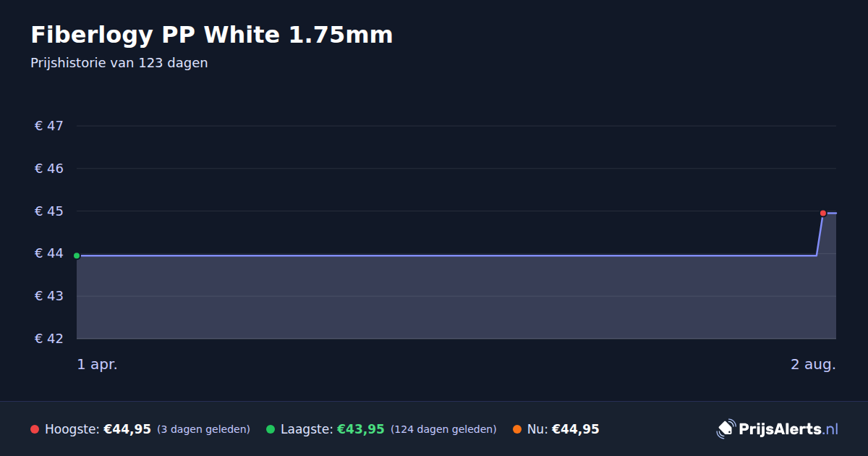Image resolution: width=868 pixels, height=456 pixels.
Task: Select the green lowest-price marker on chart
Action: pos(77,256)
